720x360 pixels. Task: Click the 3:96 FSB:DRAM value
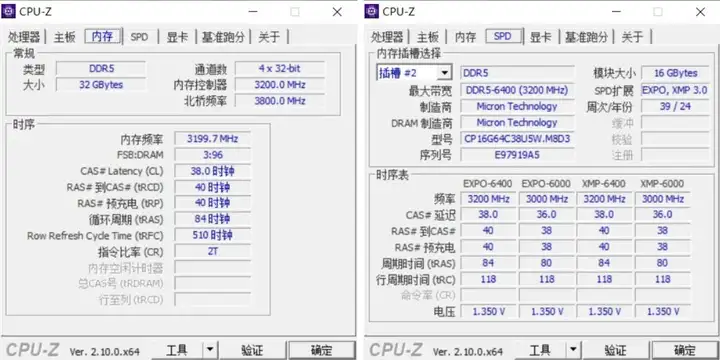[x=212, y=155]
